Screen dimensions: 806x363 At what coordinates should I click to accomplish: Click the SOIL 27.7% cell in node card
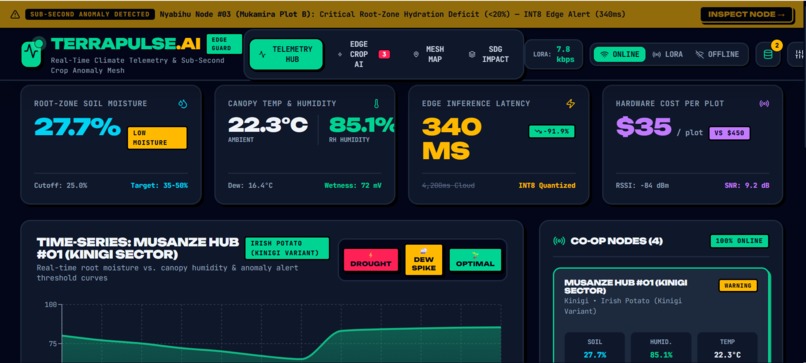coord(595,348)
